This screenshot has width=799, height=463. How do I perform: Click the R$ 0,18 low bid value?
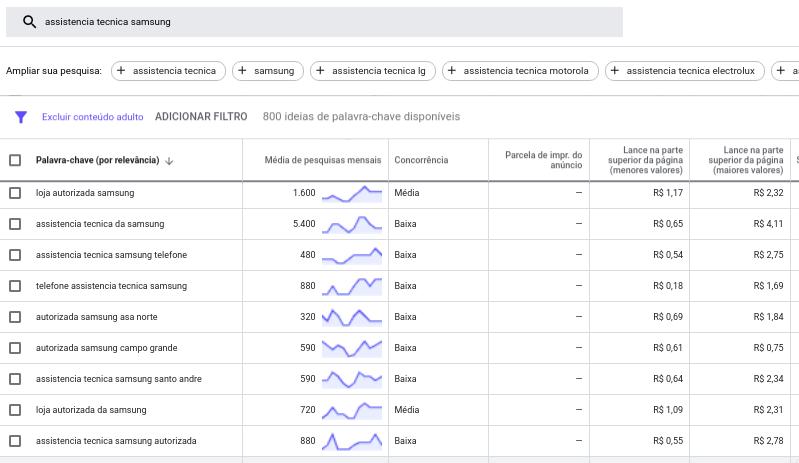[668, 286]
